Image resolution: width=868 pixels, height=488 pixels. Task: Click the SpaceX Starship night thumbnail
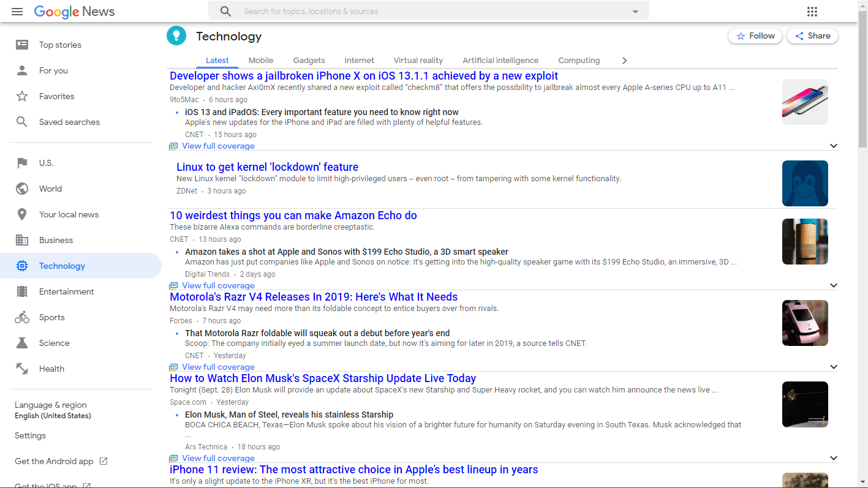coord(805,405)
